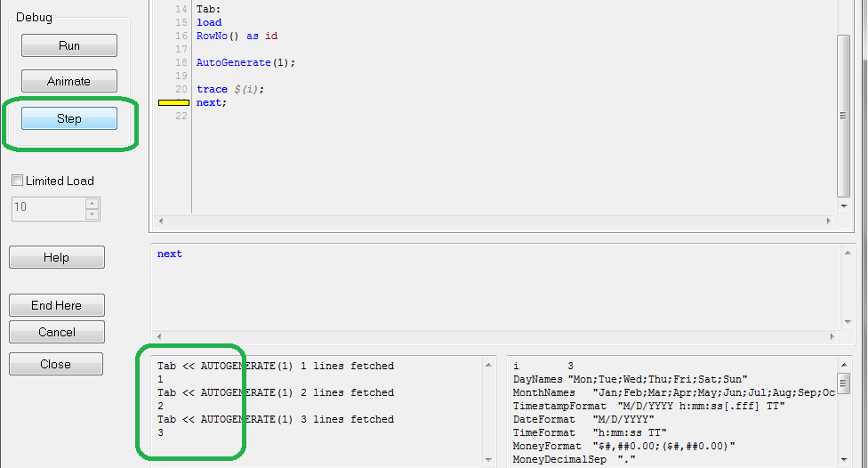Enable the Limited Load checkbox
Image resolution: width=868 pixels, height=468 pixels.
pos(18,180)
